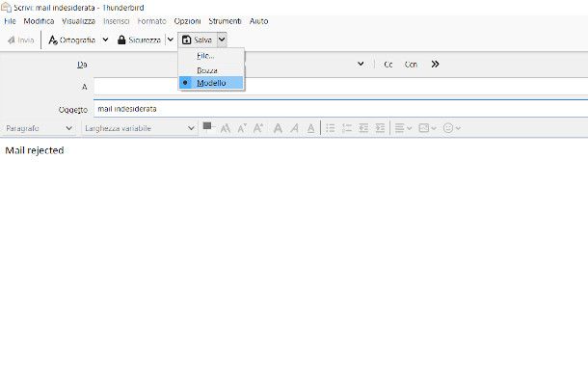Toggle underline formatting
This screenshot has height=373, width=588.
[x=311, y=128]
